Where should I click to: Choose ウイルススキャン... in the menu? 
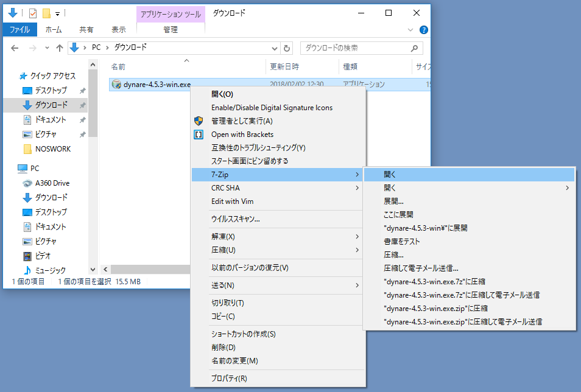(x=278, y=219)
